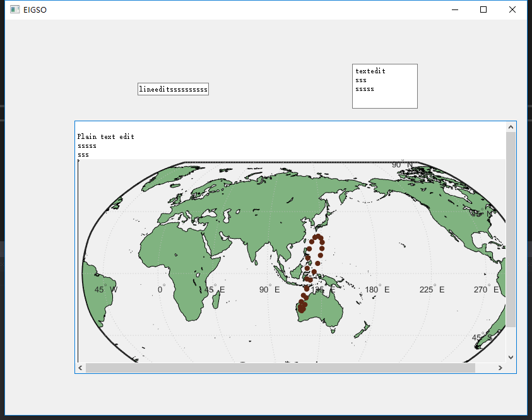The width and height of the screenshot is (532, 420).
Task: Place cursor in the lineeditsssssssss field
Action: click(173, 89)
